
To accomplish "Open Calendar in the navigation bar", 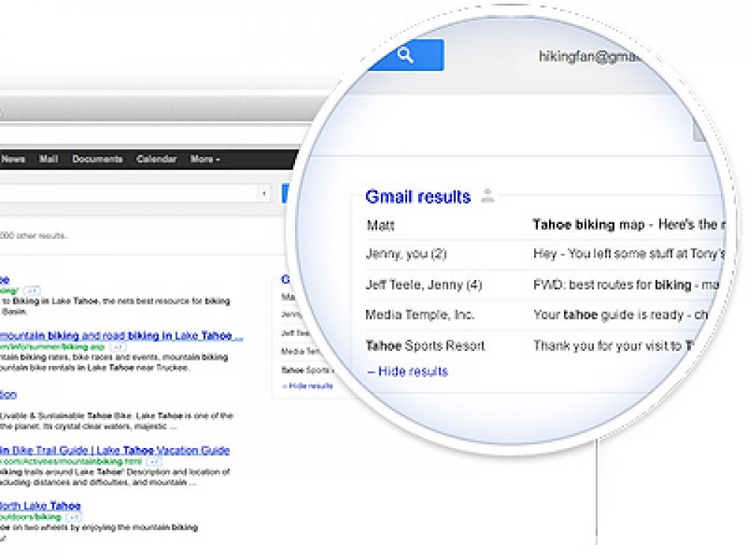I will (156, 159).
